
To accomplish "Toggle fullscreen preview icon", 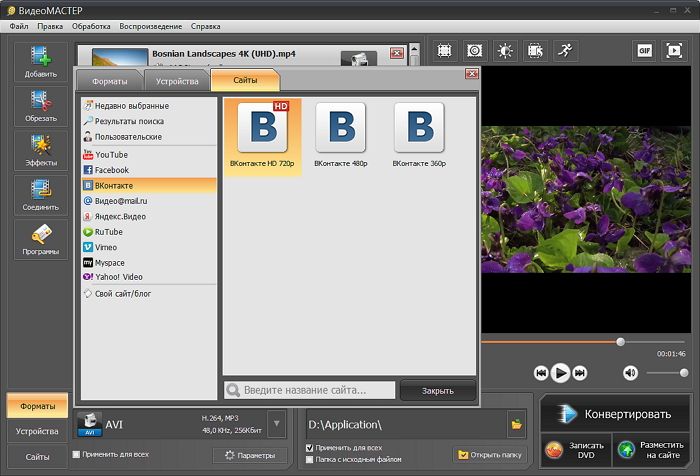I will (674, 50).
